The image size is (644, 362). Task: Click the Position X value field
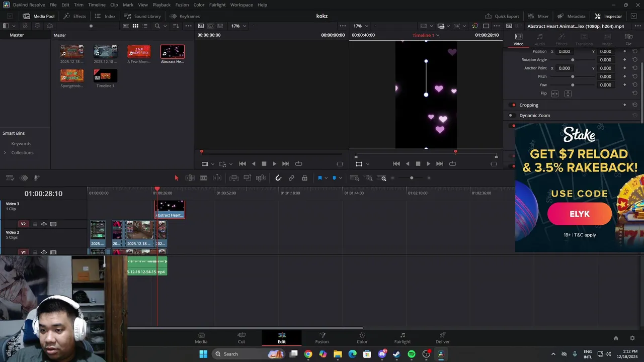click(x=565, y=51)
